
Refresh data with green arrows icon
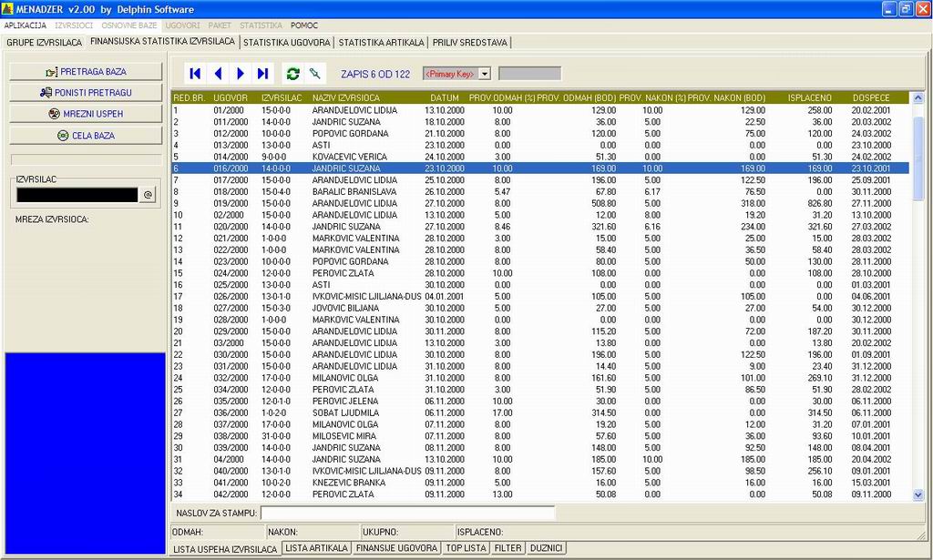pos(292,73)
